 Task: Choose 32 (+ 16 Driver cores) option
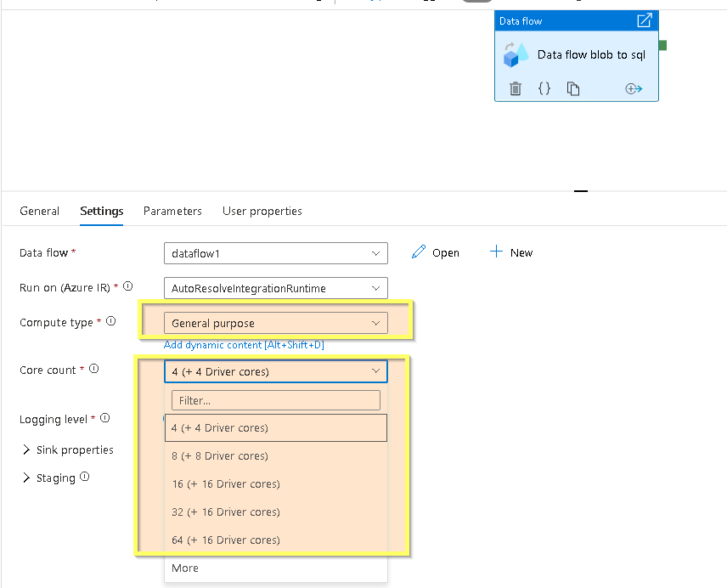(x=276, y=512)
